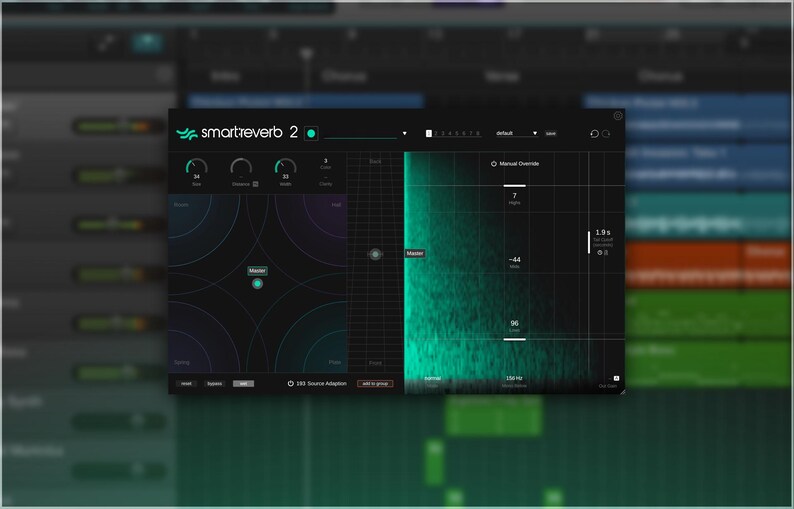This screenshot has height=509, width=794.
Task: Click the small icon beside Distance label
Action: pos(255,184)
